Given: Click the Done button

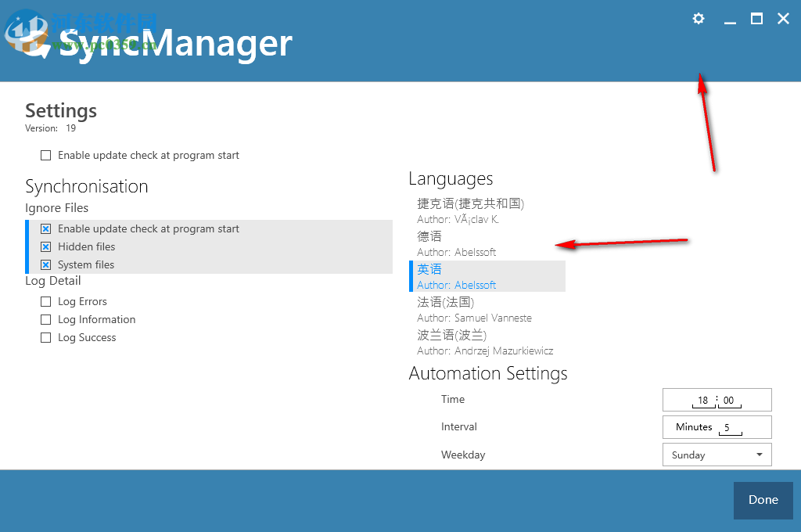Looking at the screenshot, I should coord(763,500).
